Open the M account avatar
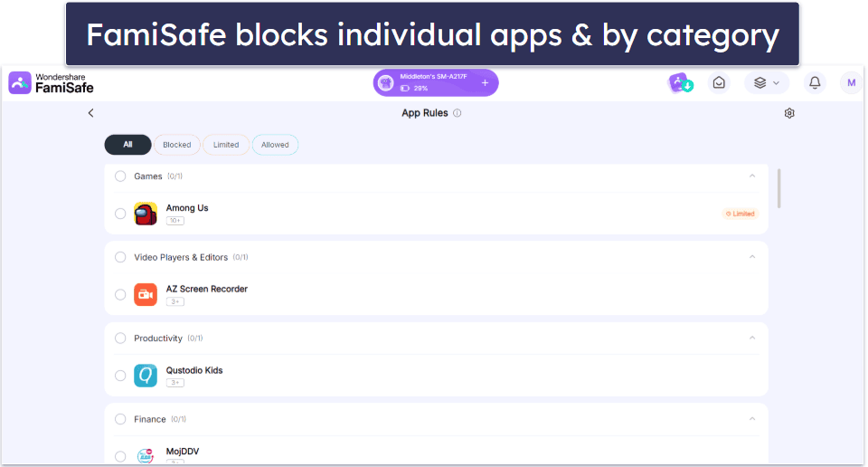The image size is (868, 467). click(851, 83)
